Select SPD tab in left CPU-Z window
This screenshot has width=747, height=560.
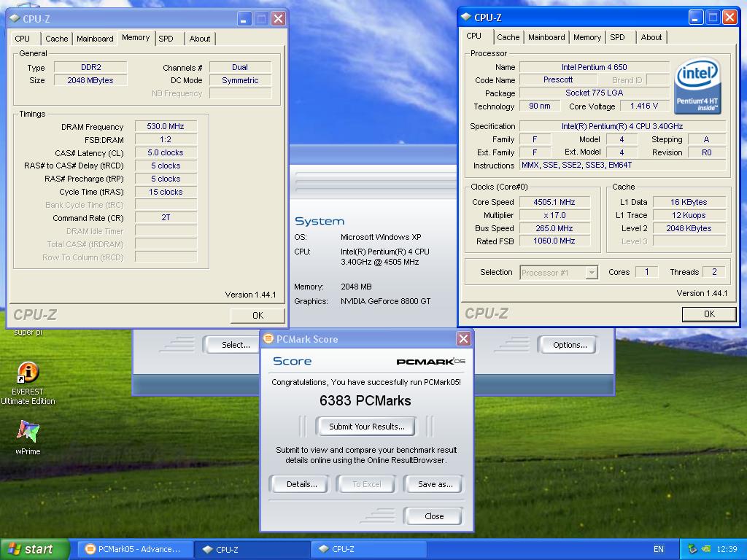point(166,39)
